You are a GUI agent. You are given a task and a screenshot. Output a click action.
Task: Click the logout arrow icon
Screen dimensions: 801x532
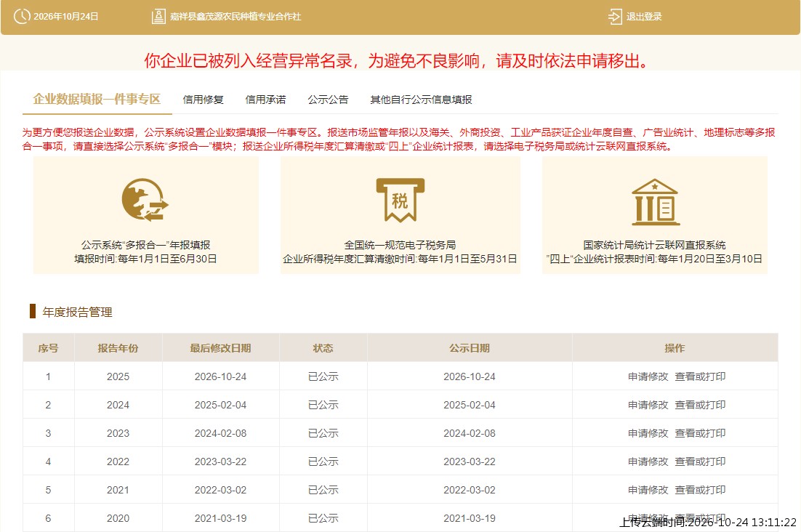[615, 16]
